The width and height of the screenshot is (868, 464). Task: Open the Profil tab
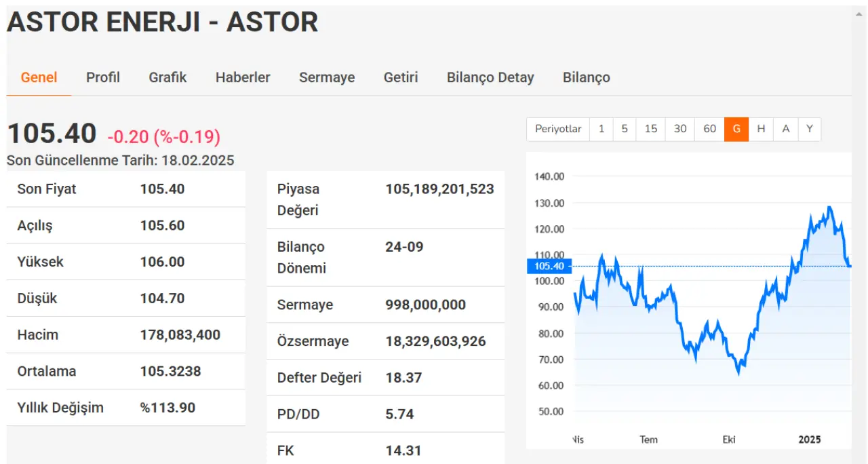point(103,77)
